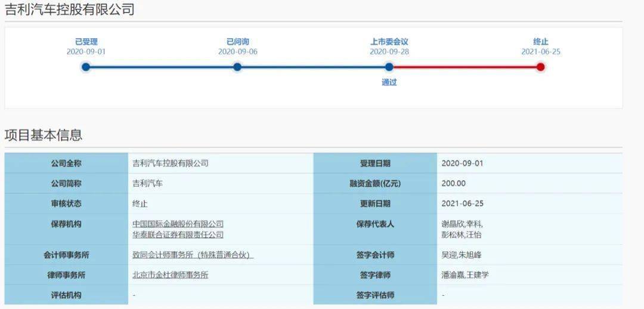This screenshot has width=644, height=309.
Task: Click the 公司全称 header cell
Action: click(x=66, y=163)
